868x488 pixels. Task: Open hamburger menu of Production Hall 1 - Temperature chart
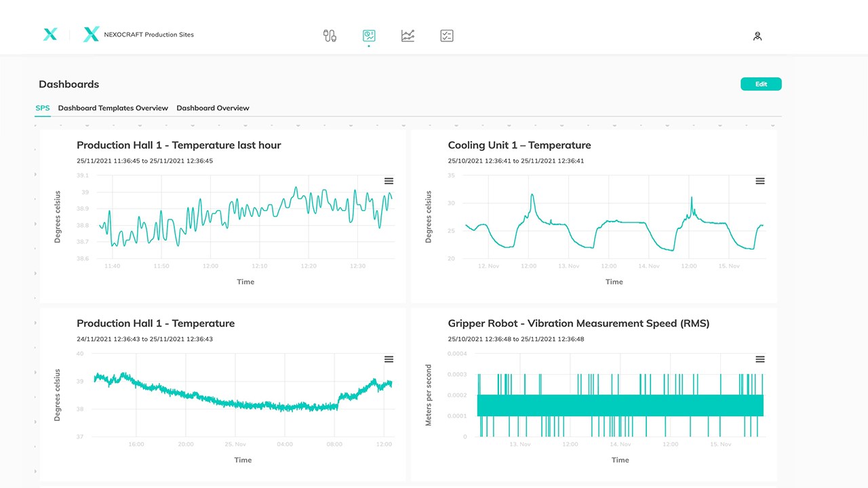[389, 359]
